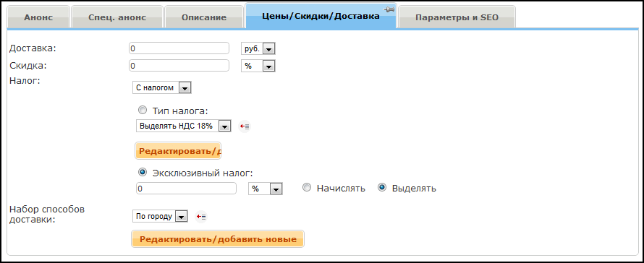This screenshot has height=263, width=644.
Task: Click the list icon beside the tax type dropdown
Action: point(245,126)
